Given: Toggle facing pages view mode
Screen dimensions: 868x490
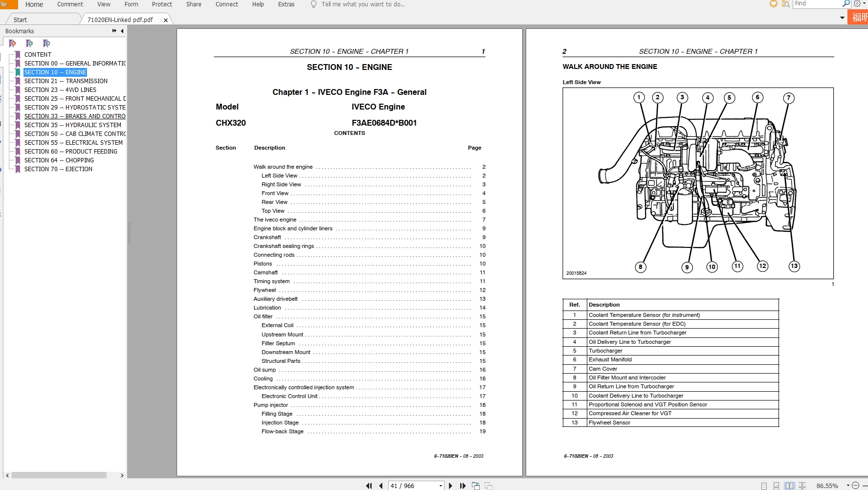Looking at the screenshot, I should point(789,486).
